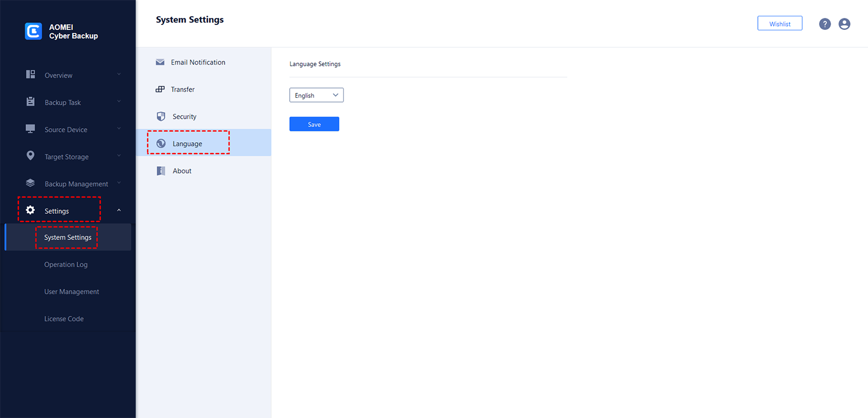Switch to the Security settings tab

tap(184, 117)
